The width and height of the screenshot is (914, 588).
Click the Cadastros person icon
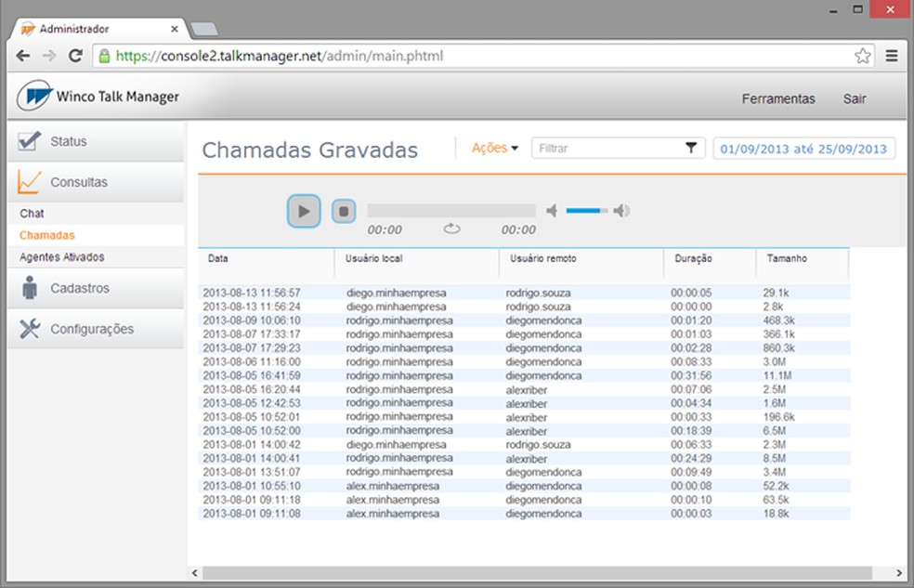[x=29, y=287]
